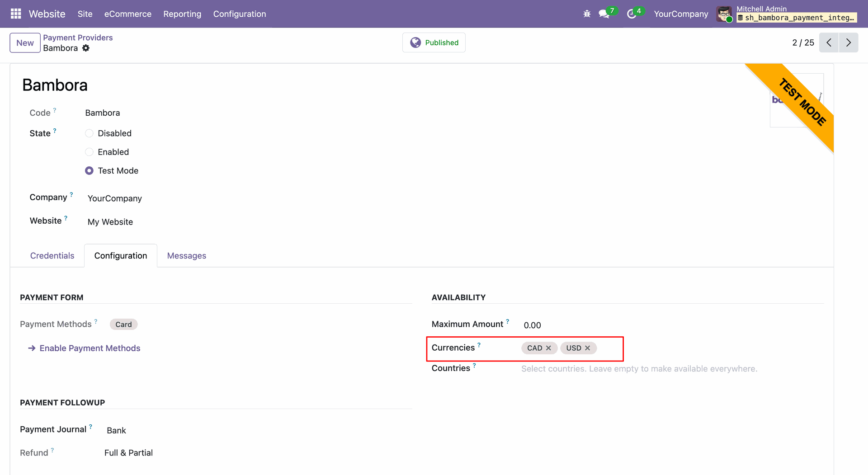The image size is (868, 475).
Task: Show help tooltip for Maximum Amount
Action: (x=508, y=321)
